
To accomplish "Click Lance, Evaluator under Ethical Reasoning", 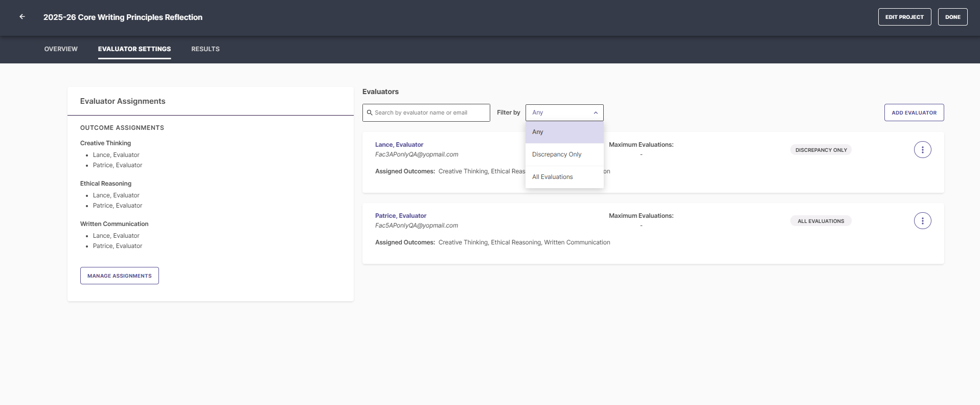I will coord(116,195).
